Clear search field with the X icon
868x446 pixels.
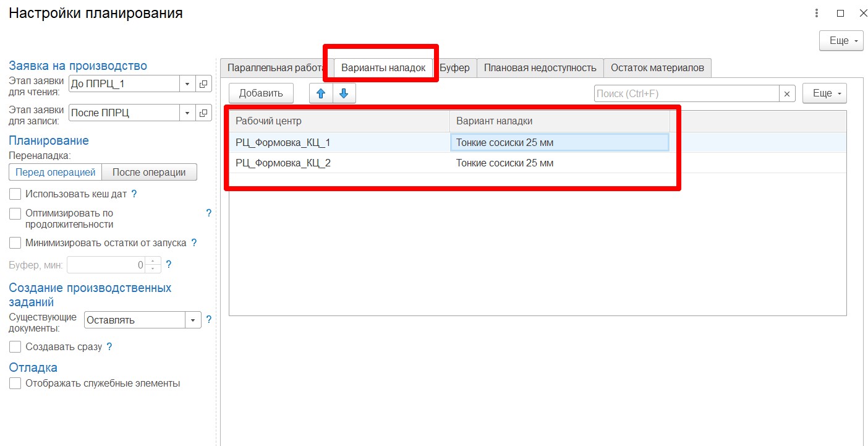click(786, 93)
